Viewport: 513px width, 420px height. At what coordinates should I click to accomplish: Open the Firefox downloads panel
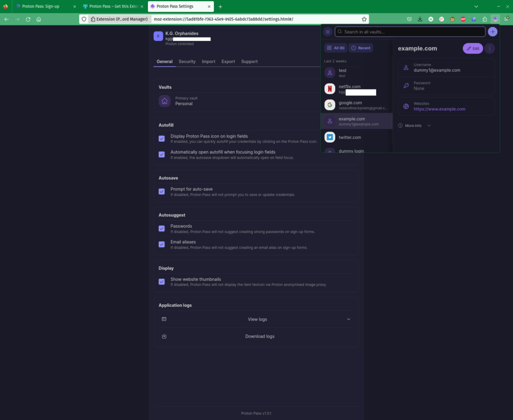[x=420, y=20]
